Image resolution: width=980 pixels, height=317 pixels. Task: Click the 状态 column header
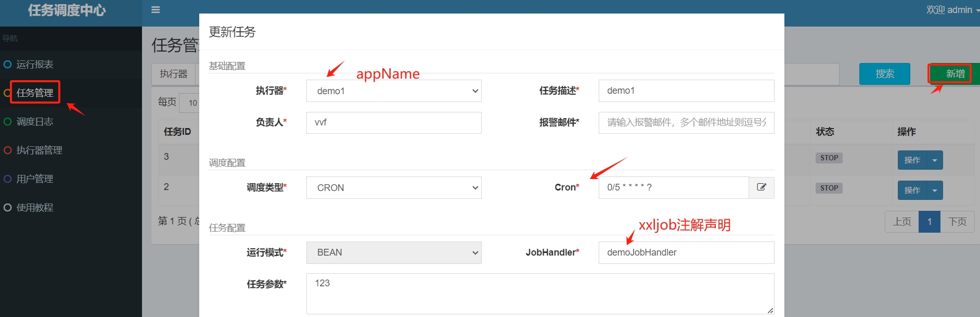[x=825, y=132]
